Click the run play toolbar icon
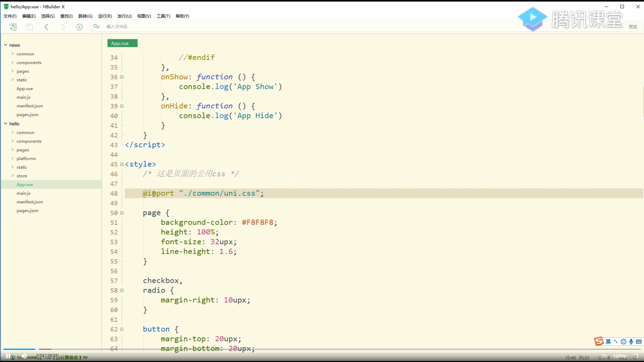The image size is (644, 362). click(x=79, y=27)
